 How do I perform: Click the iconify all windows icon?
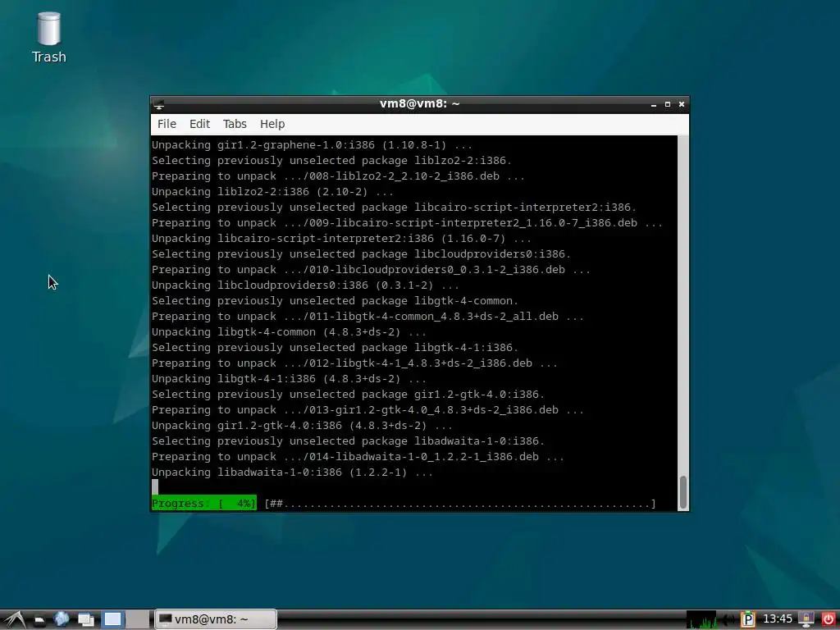tap(85, 620)
